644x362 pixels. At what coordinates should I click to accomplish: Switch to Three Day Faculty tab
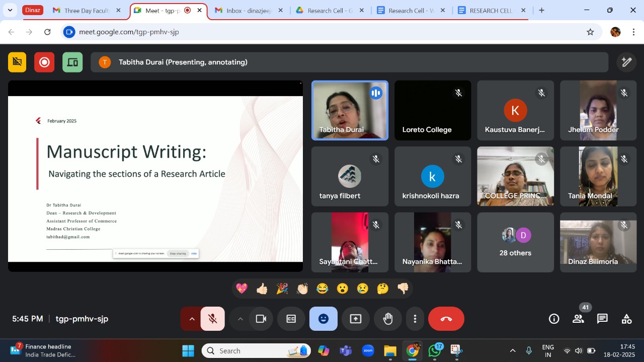point(86,11)
